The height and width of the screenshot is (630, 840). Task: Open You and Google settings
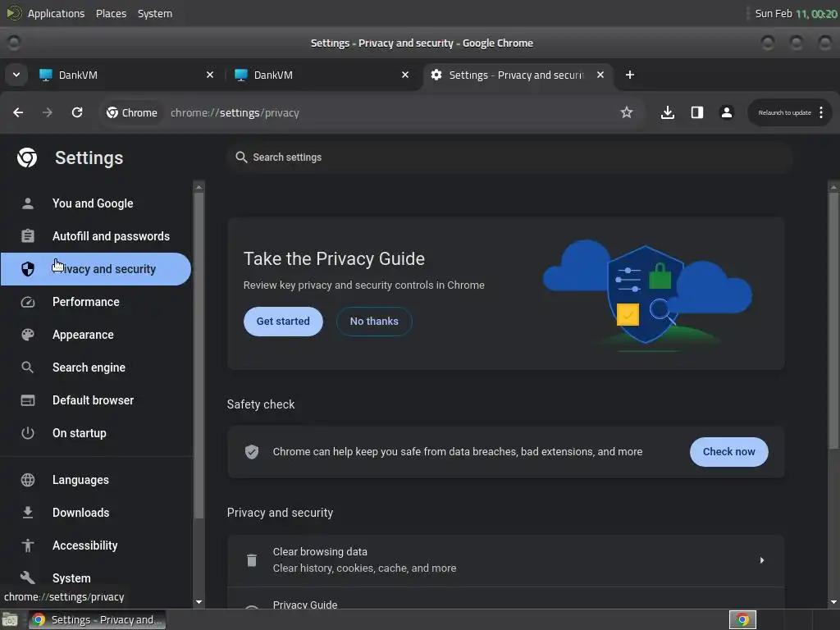(x=95, y=203)
